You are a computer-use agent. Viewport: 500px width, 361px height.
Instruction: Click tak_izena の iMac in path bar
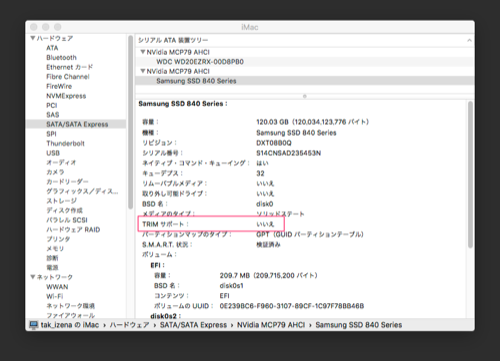click(x=70, y=325)
